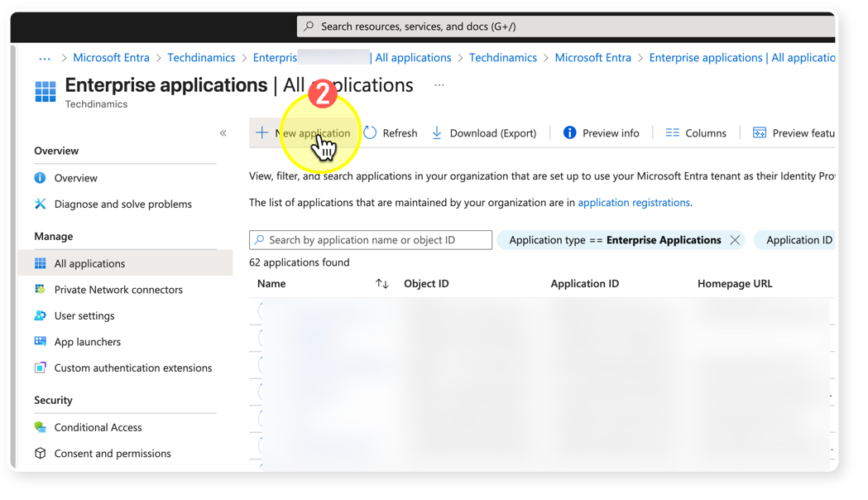Expand the collapsed breadcrumb ellipsis

click(x=45, y=58)
